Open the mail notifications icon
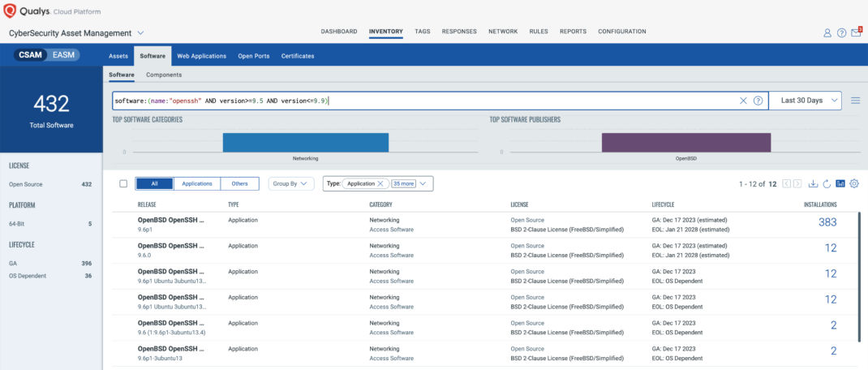Screen dimensions: 868x370 point(857,32)
